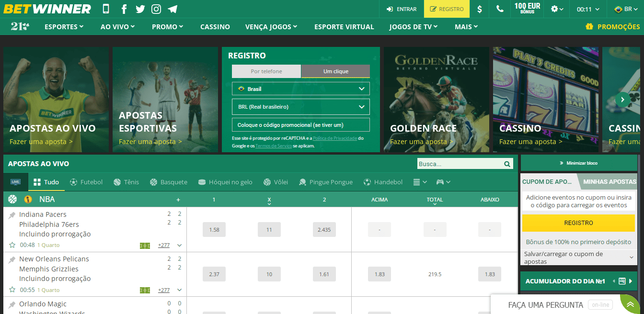Image resolution: width=644 pixels, height=314 pixels.
Task: Go to next accumulator of the day
Action: 631,281
